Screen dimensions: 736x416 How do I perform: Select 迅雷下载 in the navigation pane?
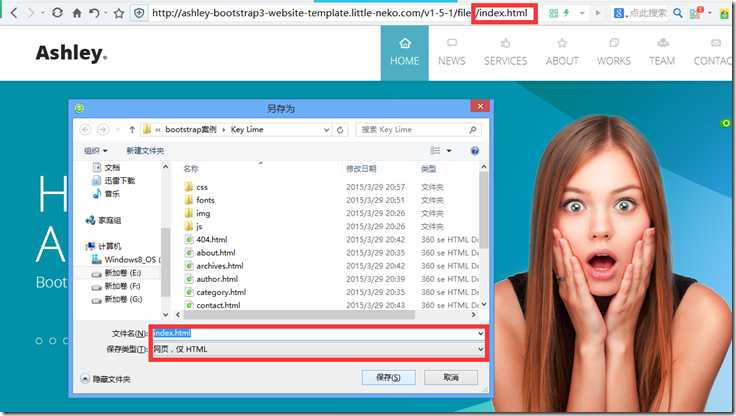[113, 180]
